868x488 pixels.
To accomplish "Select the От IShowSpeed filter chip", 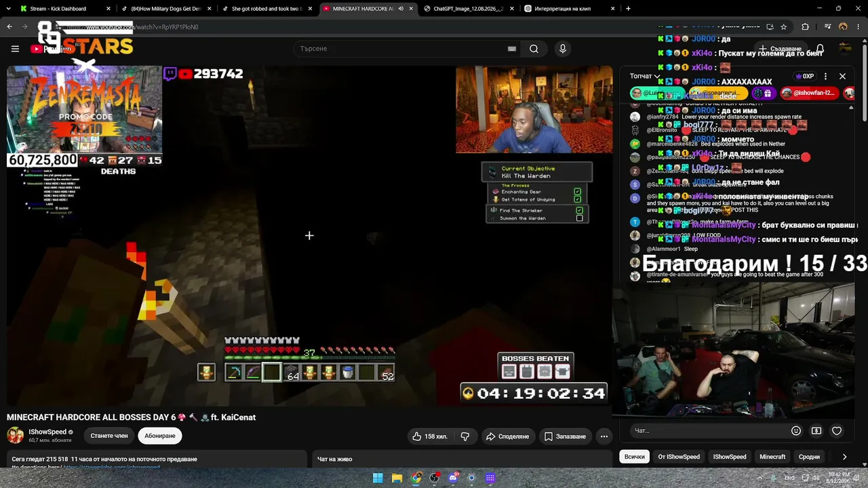I will click(679, 457).
